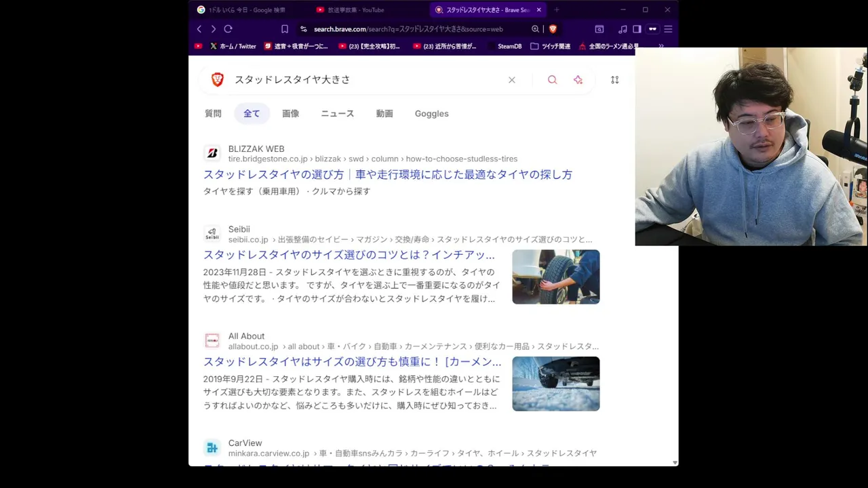
Task: Select the active スタッドレスタイヤ大きさ Brave Search tab
Action: 488,9
